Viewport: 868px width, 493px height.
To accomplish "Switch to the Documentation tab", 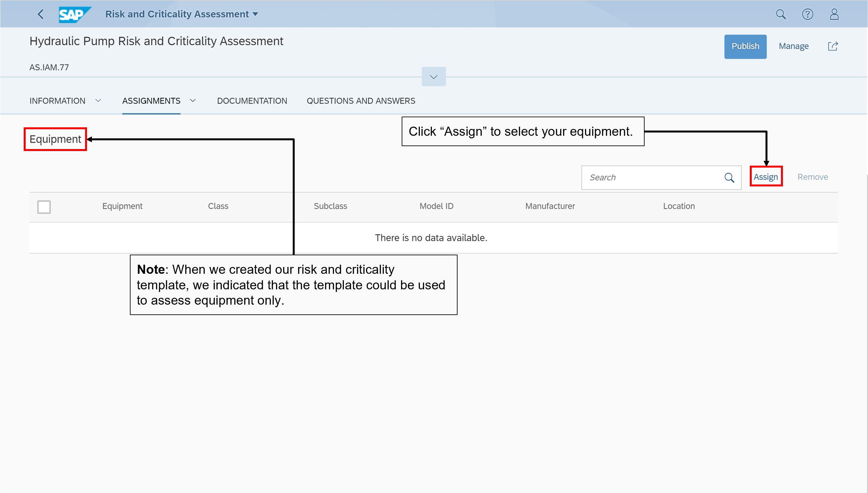I will [x=252, y=101].
